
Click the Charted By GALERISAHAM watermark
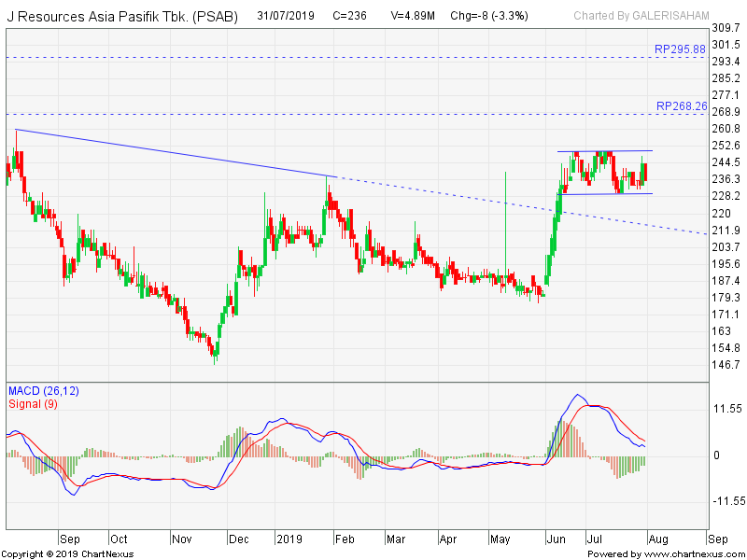[x=641, y=16]
